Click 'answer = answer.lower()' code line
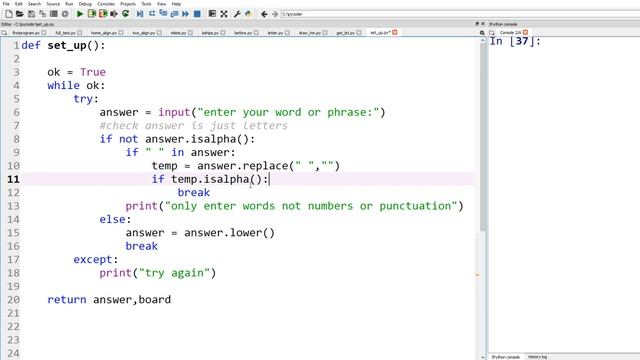 (200, 233)
